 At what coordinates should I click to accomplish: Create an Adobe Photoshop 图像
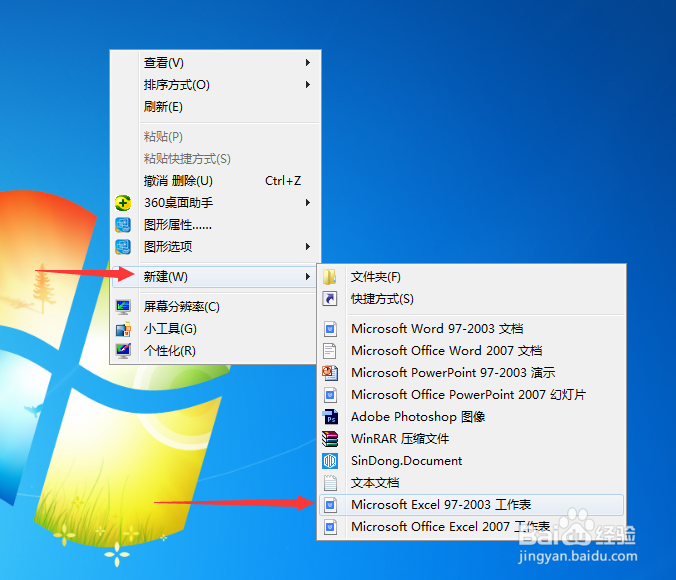(471, 417)
